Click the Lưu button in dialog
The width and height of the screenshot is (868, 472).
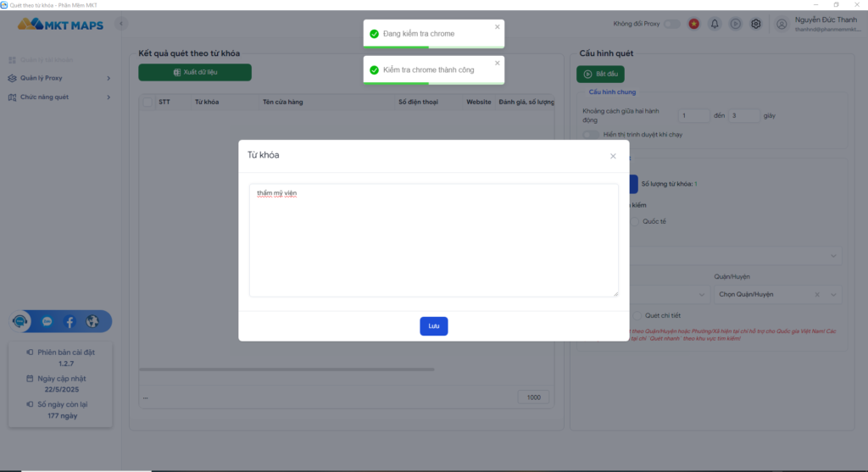(433, 326)
